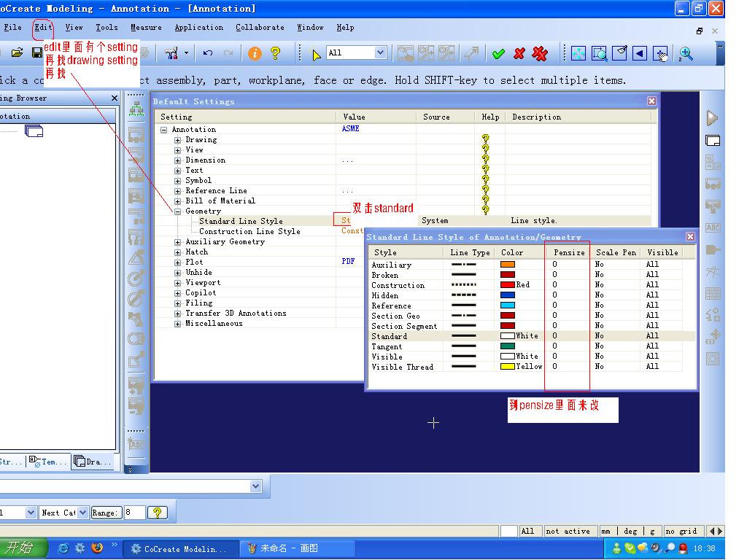This screenshot has width=747, height=560.
Task: Switch to the Tem... browser tab
Action: point(47,462)
